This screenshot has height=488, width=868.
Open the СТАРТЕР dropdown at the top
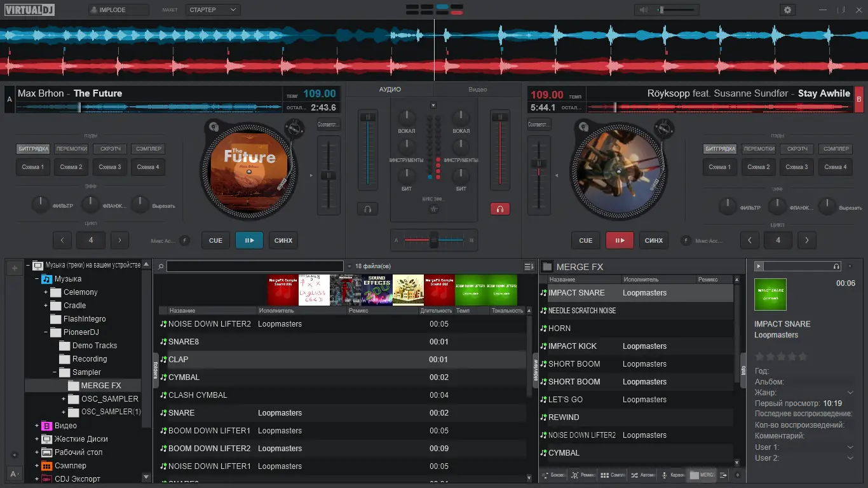click(x=213, y=10)
